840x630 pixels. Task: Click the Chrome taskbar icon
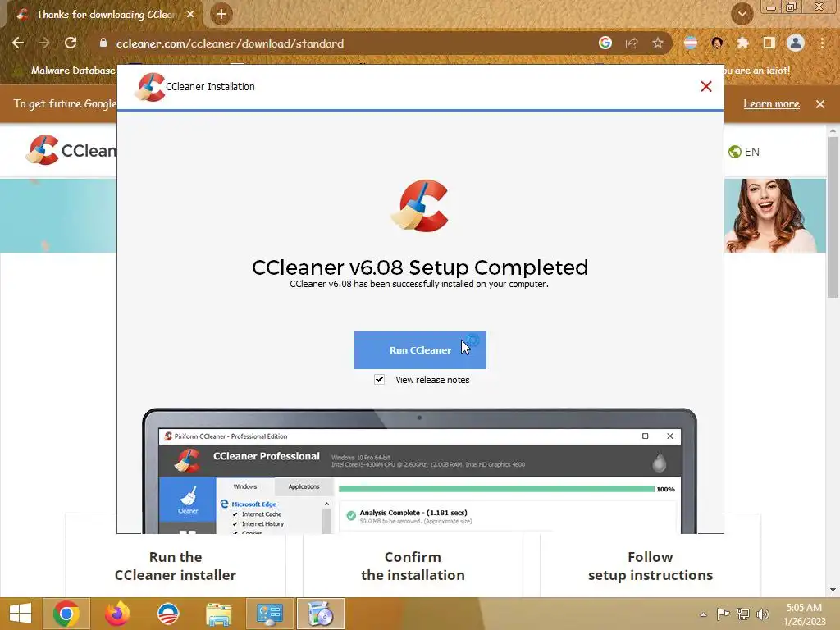click(66, 614)
